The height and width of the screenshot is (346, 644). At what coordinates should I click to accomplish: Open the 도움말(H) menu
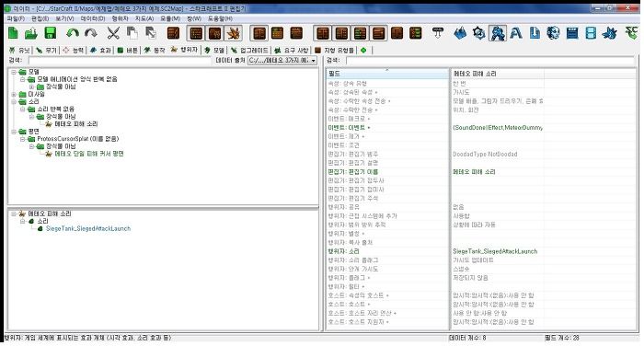point(220,19)
